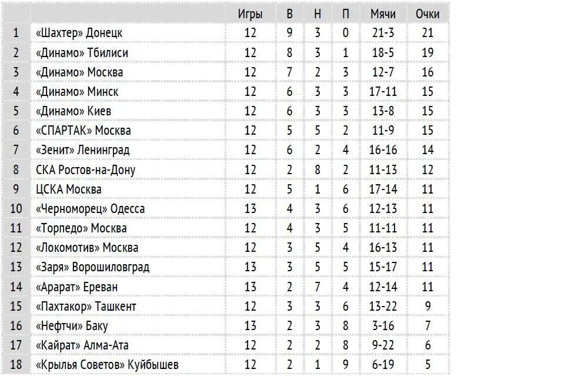Click the «Шахтер» Донецк team name
Screen dimensions: 588x376
tap(79, 33)
